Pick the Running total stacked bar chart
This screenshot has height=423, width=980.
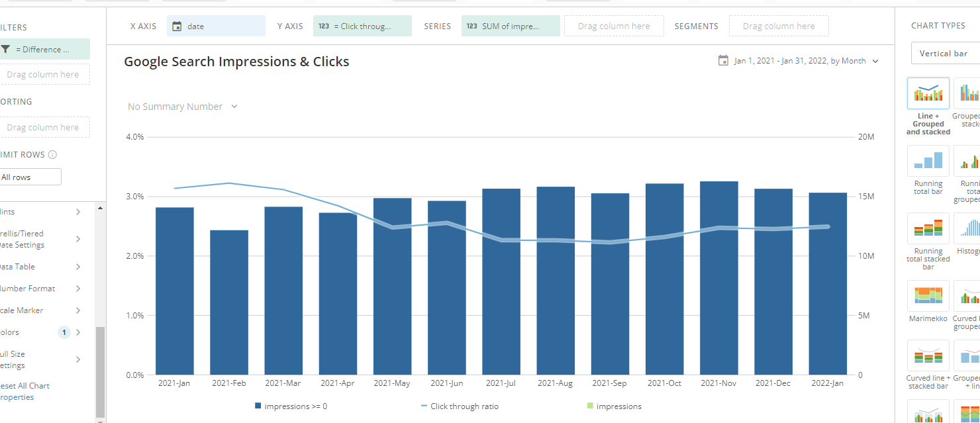point(928,228)
